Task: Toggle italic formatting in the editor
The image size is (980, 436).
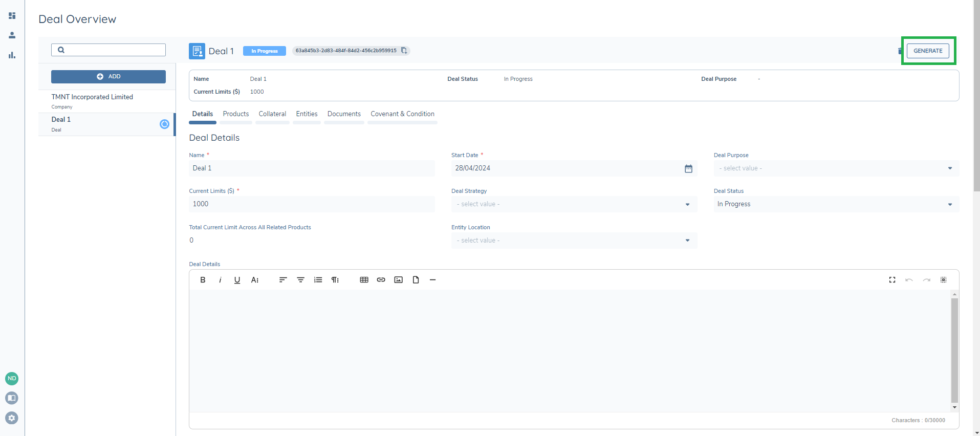Action: [x=220, y=280]
